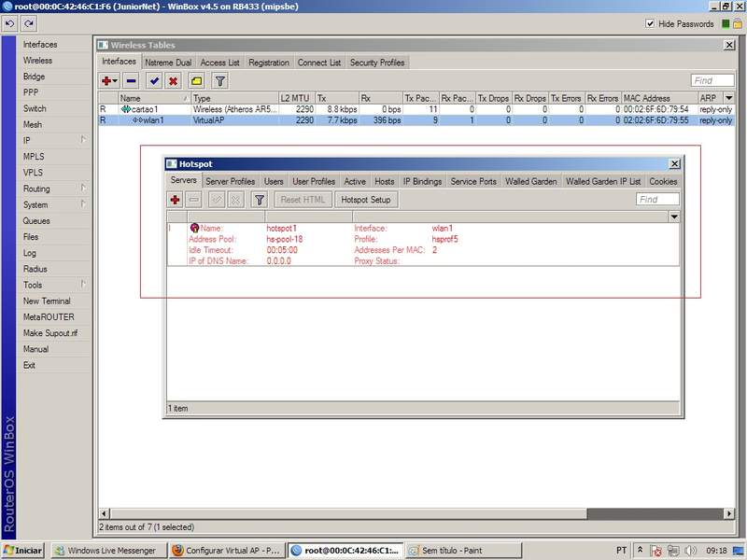This screenshot has width=747, height=560.
Task: Switch to the Connect List tab
Action: [x=319, y=63]
